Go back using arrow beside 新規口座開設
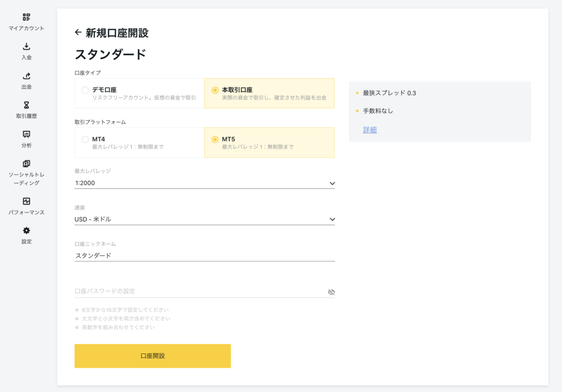Screen dimensions: 562x392 tap(78, 32)
